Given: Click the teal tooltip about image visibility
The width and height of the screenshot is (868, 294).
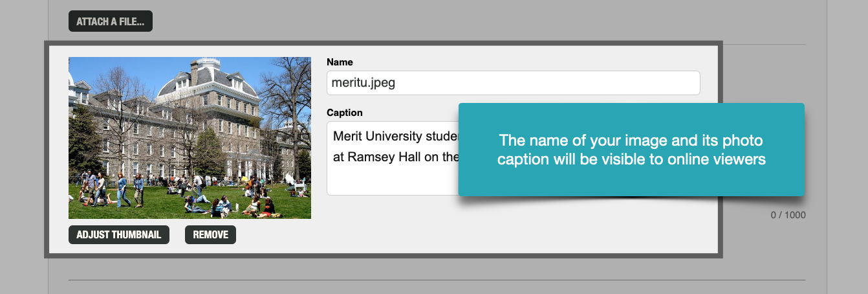Looking at the screenshot, I should pos(631,150).
